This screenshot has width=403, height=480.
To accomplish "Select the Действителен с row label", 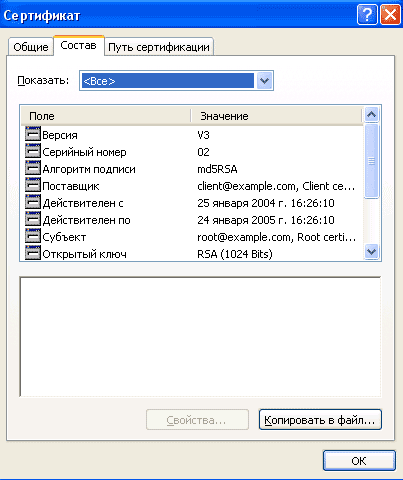I will point(83,203).
